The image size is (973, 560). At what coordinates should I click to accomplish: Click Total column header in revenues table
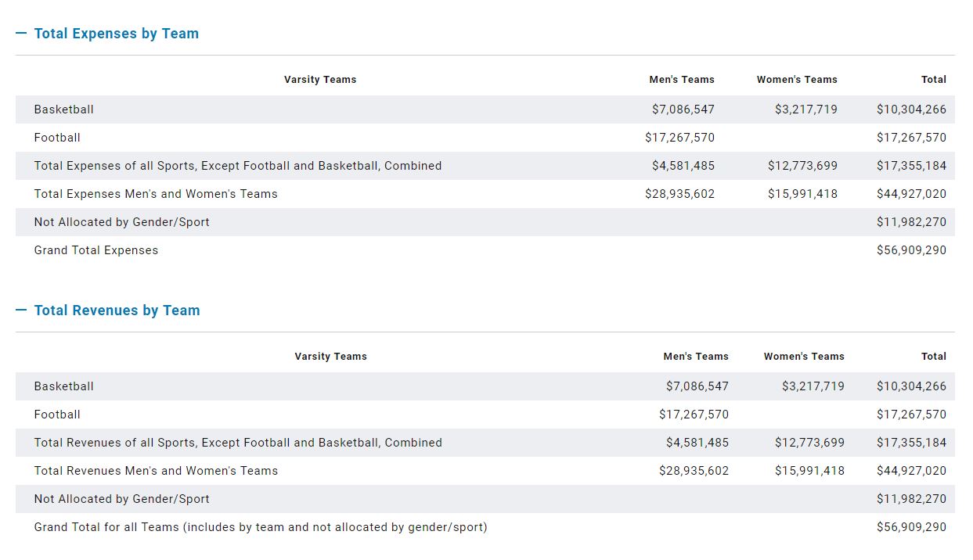coord(933,357)
